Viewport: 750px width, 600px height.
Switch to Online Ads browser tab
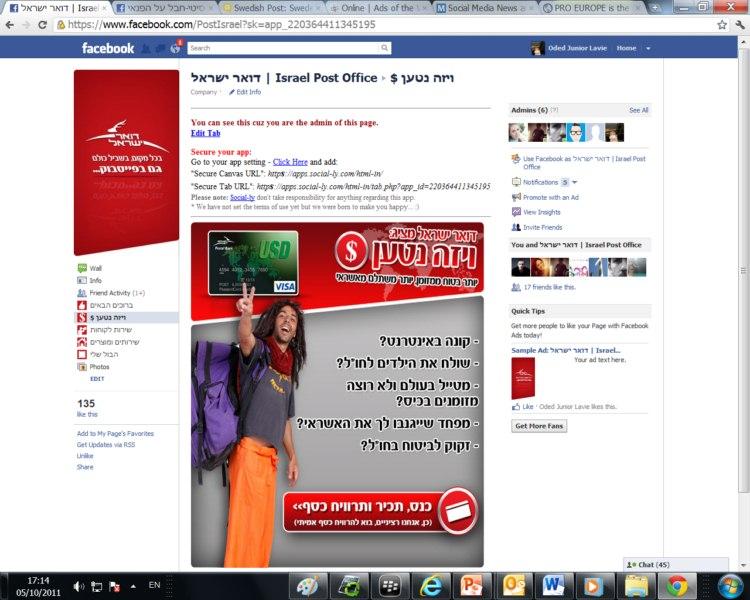(377, 8)
